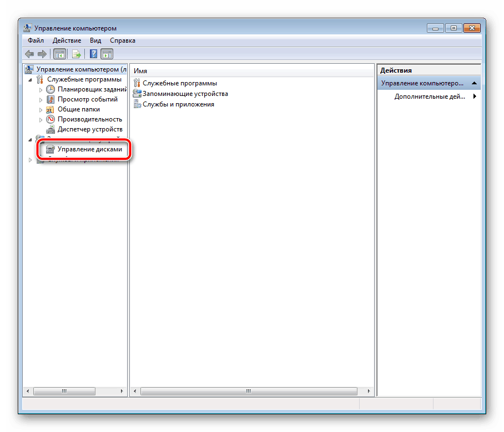The image size is (504, 432).
Task: Maximize the Управление компьютером window
Action: click(x=453, y=28)
